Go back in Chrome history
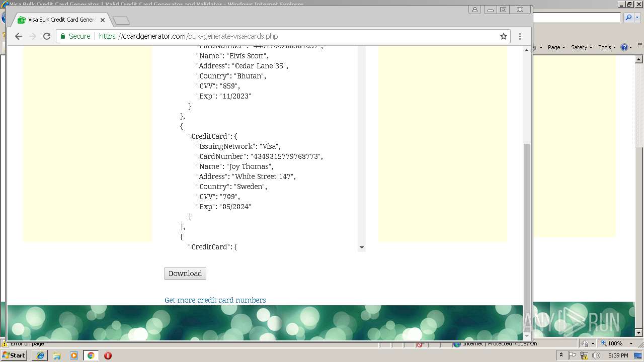This screenshot has width=644, height=362. click(19, 36)
